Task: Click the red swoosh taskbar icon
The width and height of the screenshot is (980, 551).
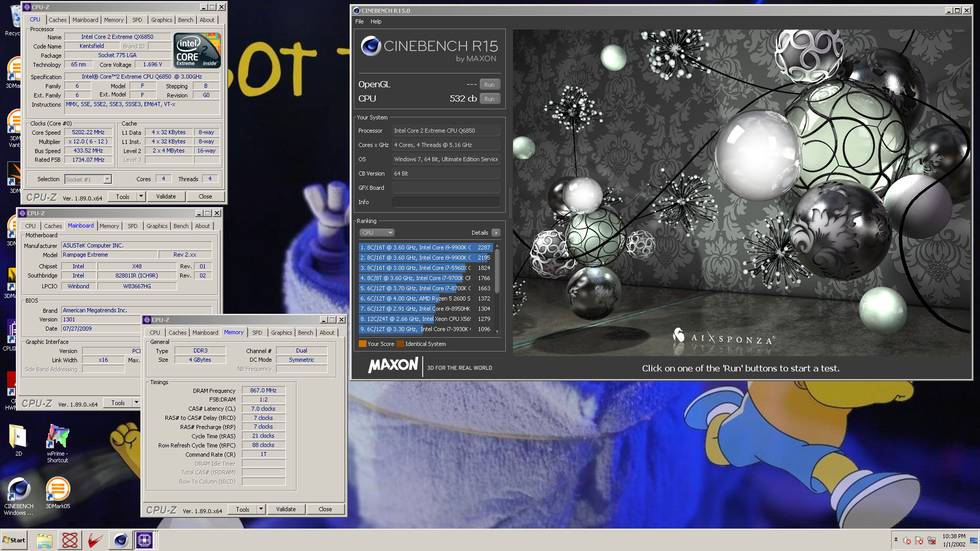Action: (x=95, y=540)
